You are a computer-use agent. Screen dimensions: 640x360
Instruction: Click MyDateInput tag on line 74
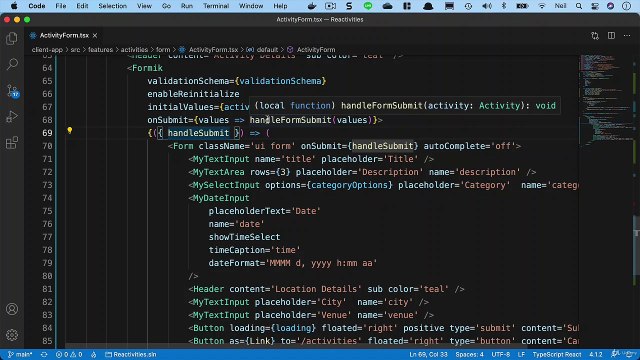pos(221,198)
